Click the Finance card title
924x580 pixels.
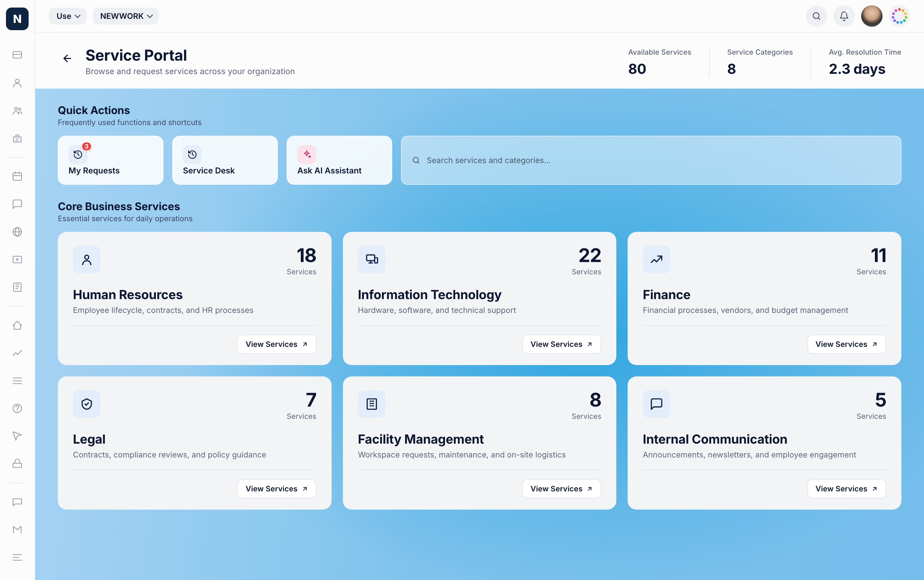667,295
